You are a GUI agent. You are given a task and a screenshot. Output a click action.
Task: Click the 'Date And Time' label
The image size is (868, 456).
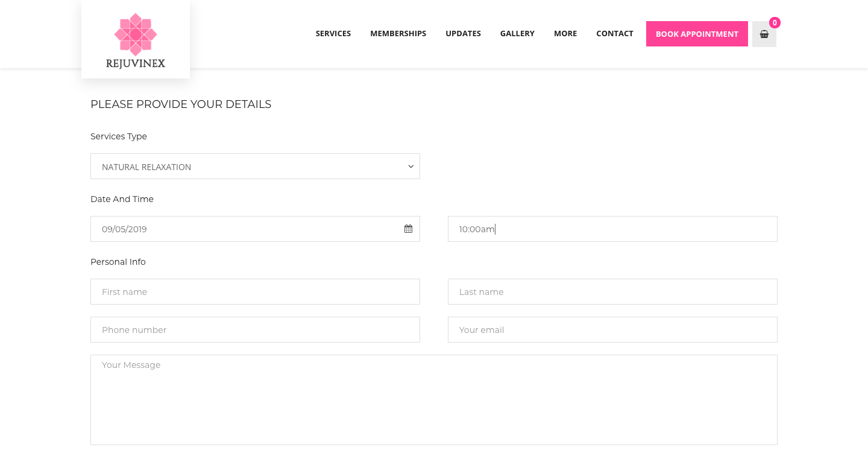(x=122, y=199)
